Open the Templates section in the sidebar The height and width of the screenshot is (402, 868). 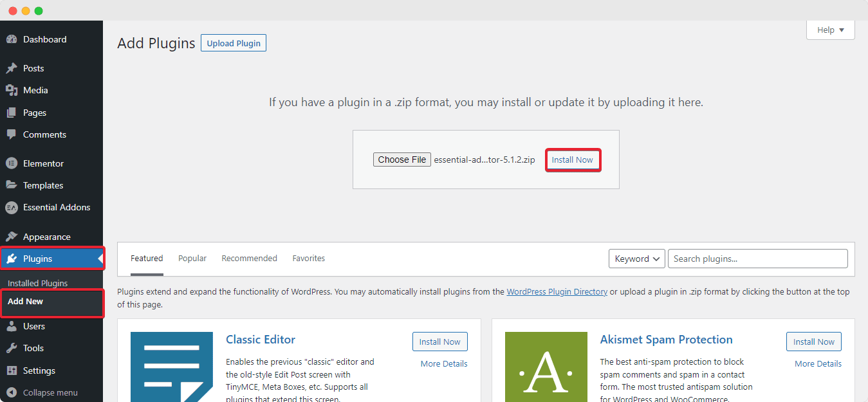[13, 185]
